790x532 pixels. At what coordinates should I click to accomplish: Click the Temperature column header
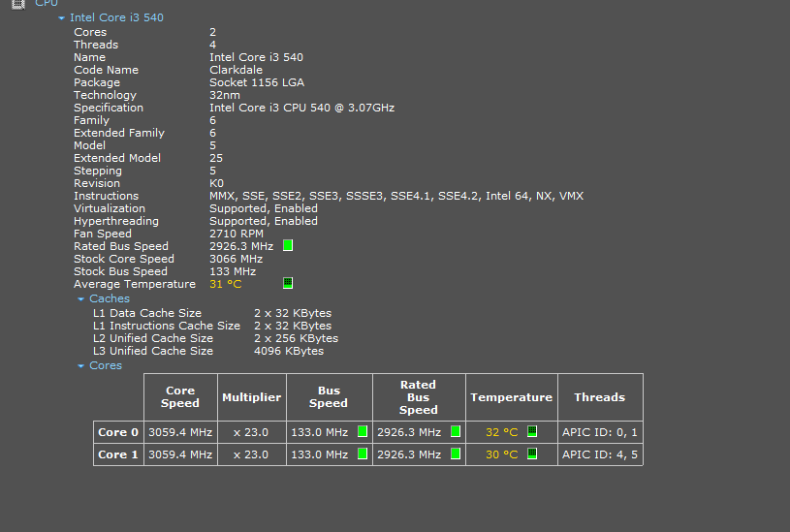click(512, 397)
